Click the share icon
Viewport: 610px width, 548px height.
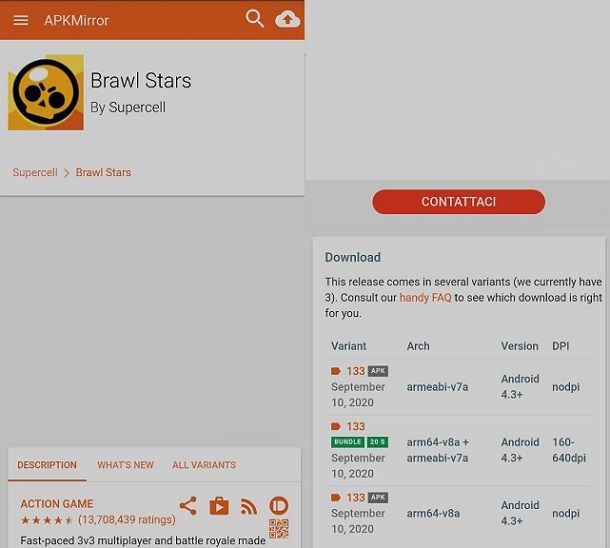tap(188, 506)
